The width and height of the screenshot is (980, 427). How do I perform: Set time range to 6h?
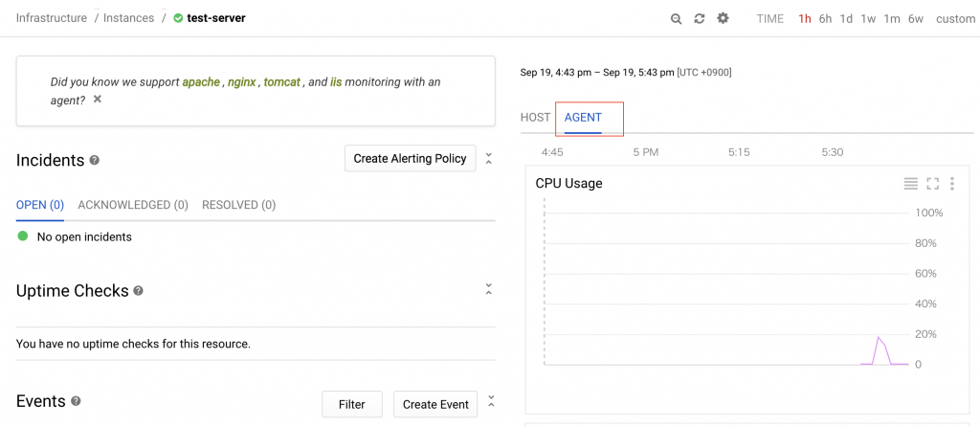(x=825, y=19)
